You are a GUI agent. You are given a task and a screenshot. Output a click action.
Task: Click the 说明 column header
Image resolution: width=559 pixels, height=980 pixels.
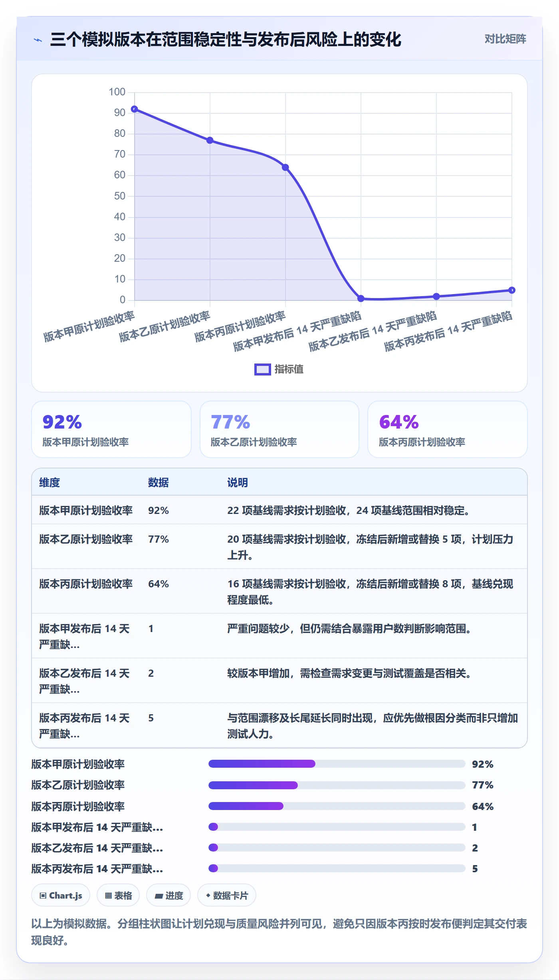click(238, 482)
